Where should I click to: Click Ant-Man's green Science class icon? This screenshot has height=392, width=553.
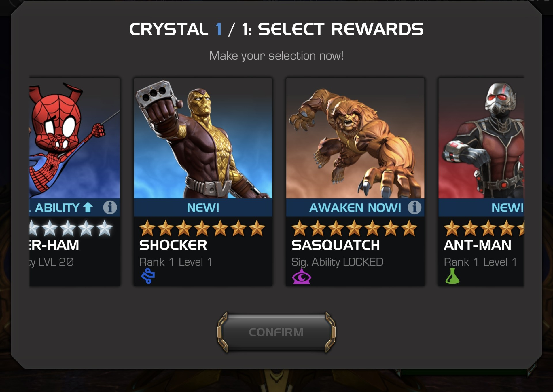[452, 276]
